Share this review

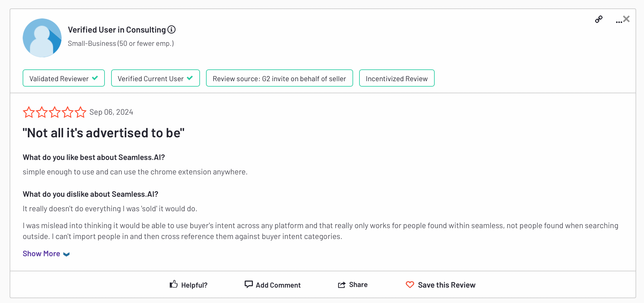[x=353, y=285]
